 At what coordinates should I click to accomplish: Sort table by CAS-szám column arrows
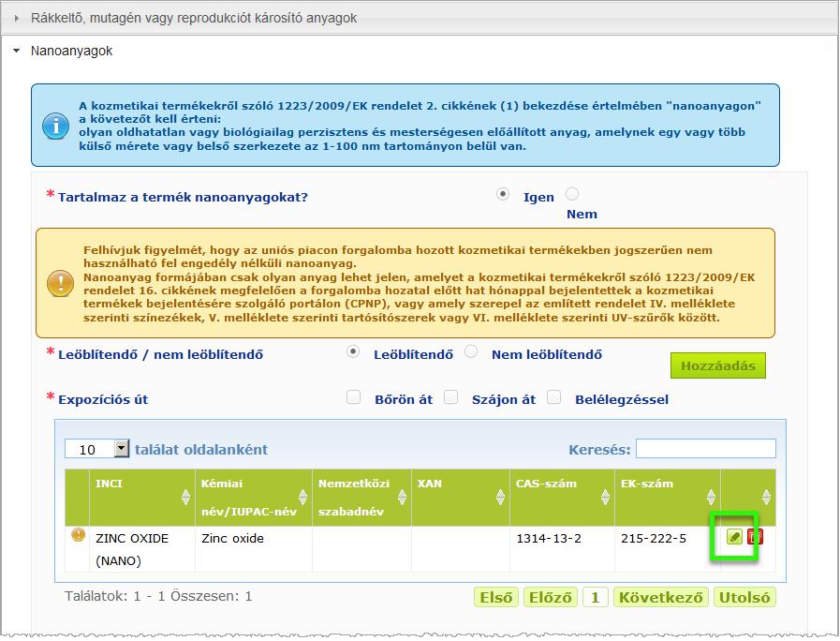click(x=605, y=498)
